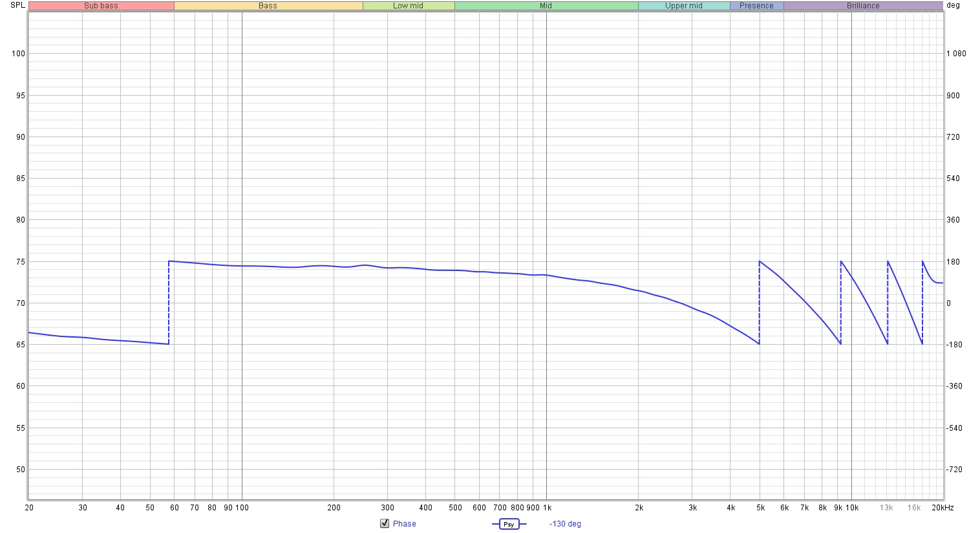
Task: Click the 0 degree axis value
Action: (949, 303)
